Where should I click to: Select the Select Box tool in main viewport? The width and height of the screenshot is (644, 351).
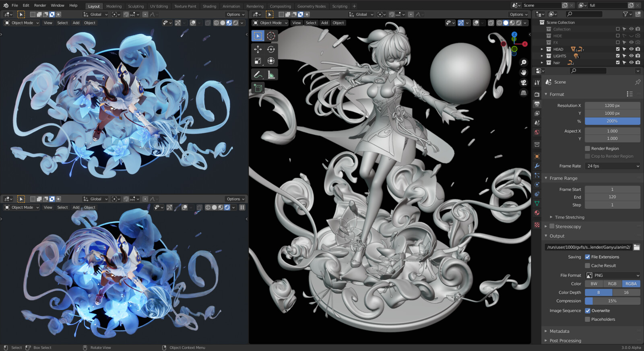(258, 36)
